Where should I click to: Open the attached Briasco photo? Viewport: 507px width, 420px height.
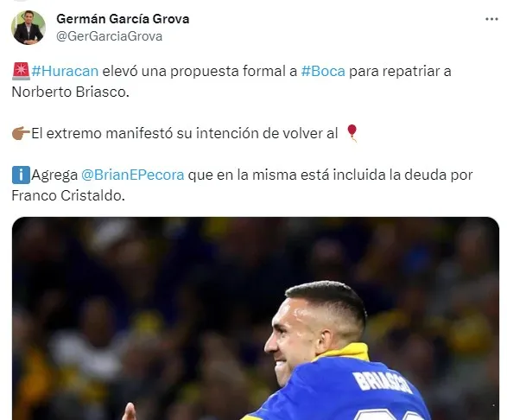tap(256, 319)
